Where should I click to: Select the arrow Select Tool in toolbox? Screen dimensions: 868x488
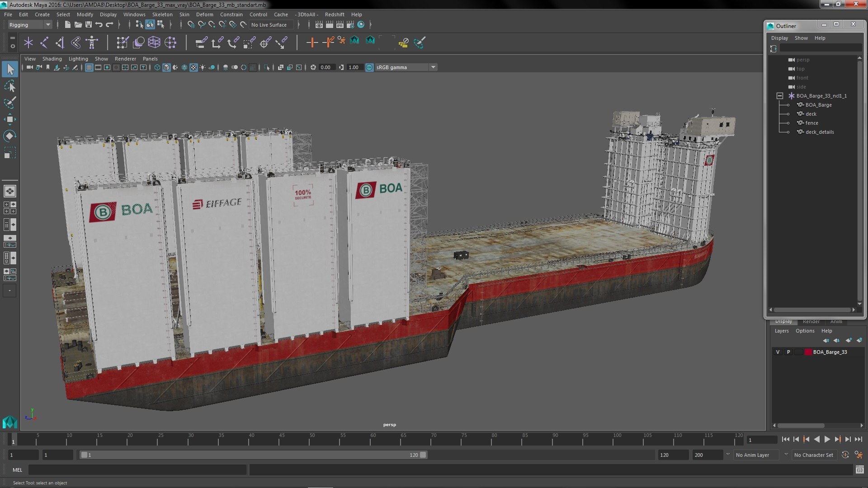tap(10, 69)
